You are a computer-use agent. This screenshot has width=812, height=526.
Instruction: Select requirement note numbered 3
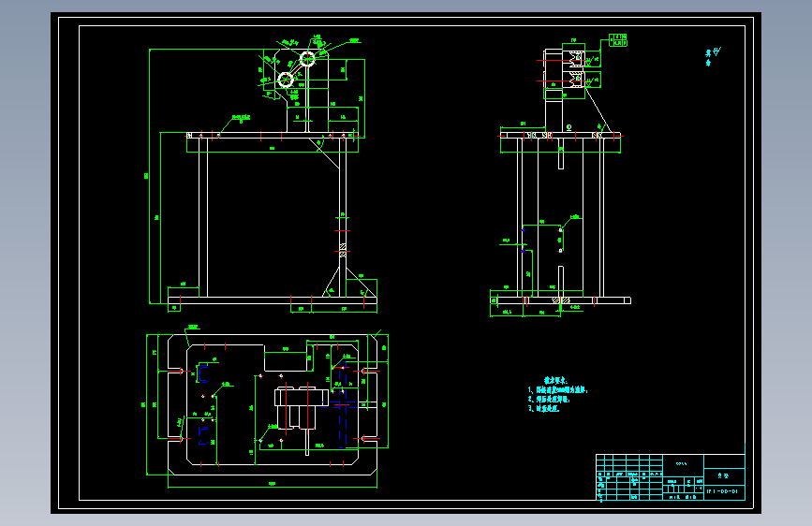tap(544, 408)
